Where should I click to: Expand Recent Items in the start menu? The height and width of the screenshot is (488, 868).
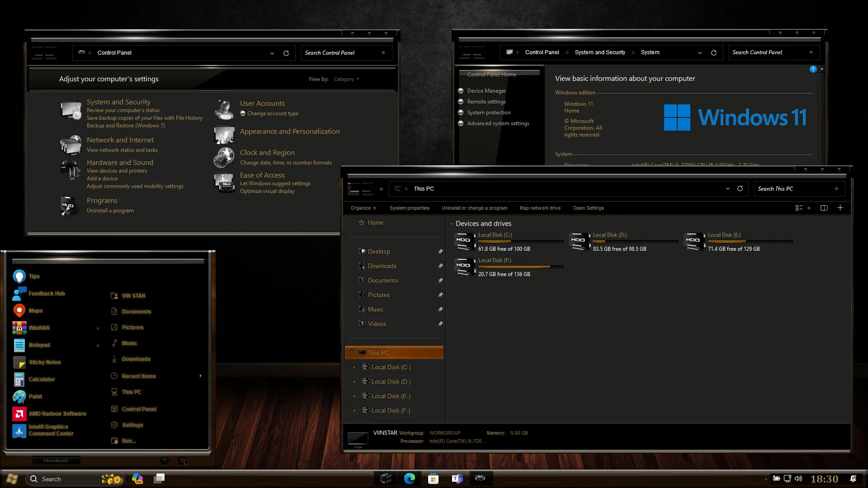(x=200, y=375)
